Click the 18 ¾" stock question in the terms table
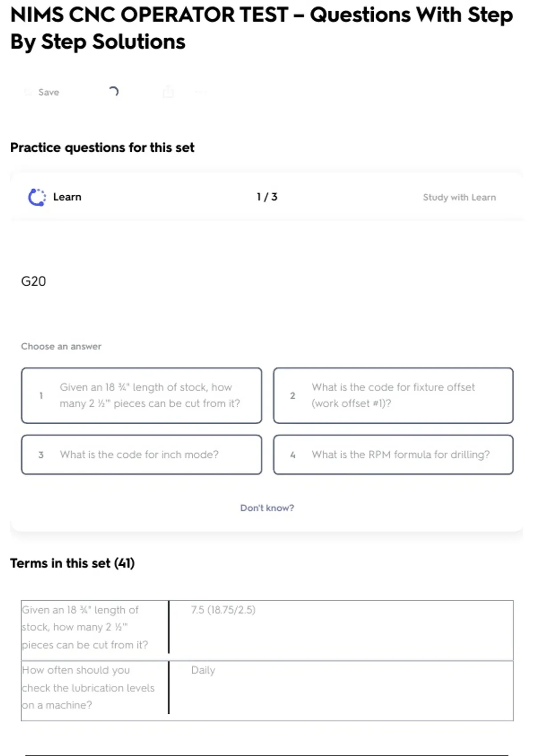 (85, 627)
